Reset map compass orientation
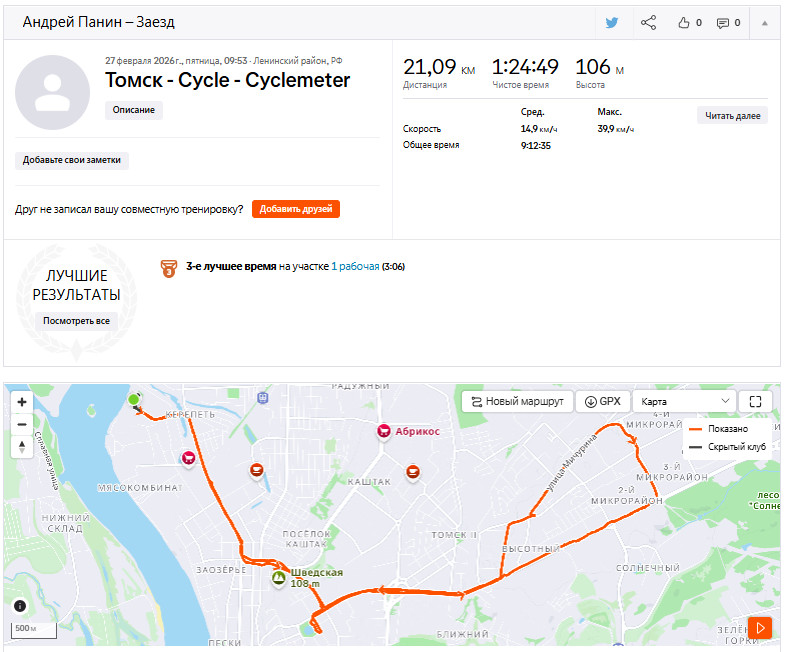 point(22,447)
